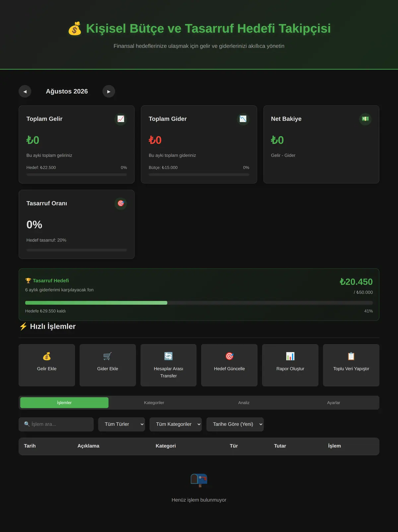Image resolution: width=398 pixels, height=532 pixels.
Task: Click the Tasarruf Oranı progress bar
Action: click(x=77, y=250)
